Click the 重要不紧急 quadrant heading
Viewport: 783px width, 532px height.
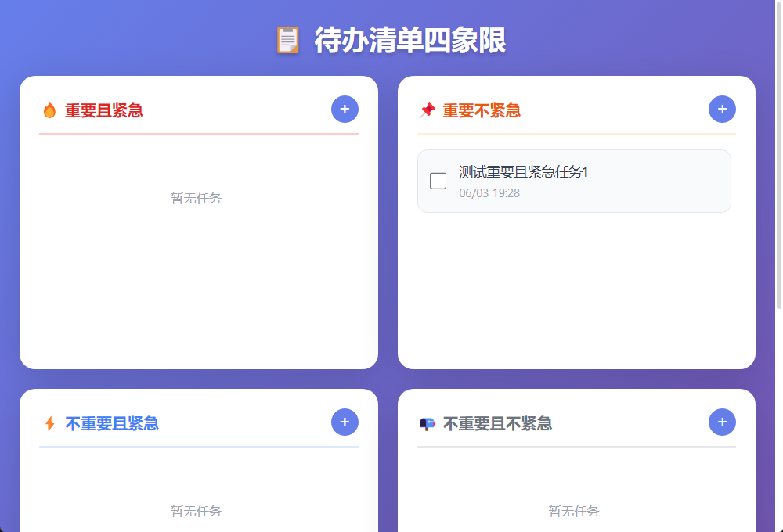(482, 110)
